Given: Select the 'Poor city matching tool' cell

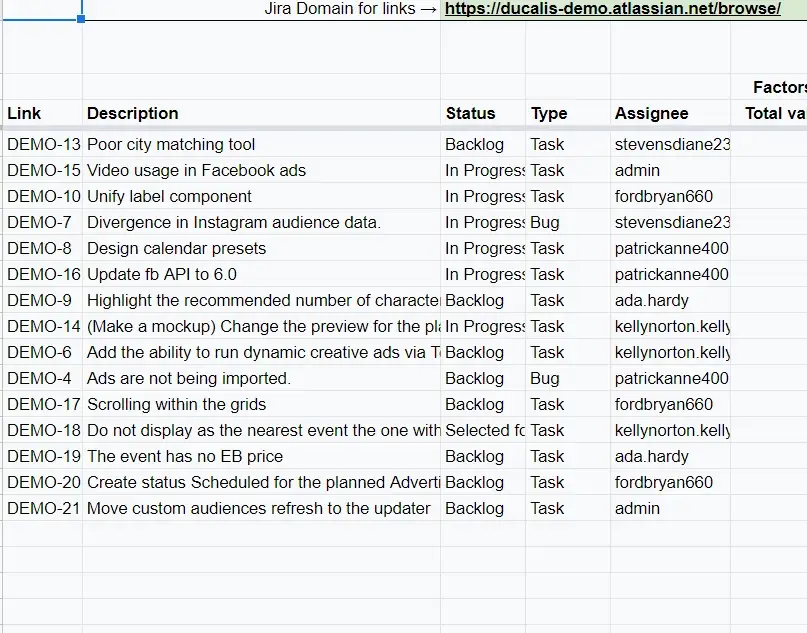Looking at the screenshot, I should pyautogui.click(x=261, y=144).
